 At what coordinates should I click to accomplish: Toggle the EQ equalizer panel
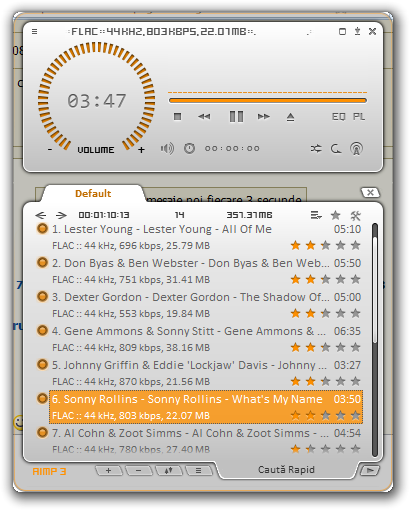(x=338, y=117)
